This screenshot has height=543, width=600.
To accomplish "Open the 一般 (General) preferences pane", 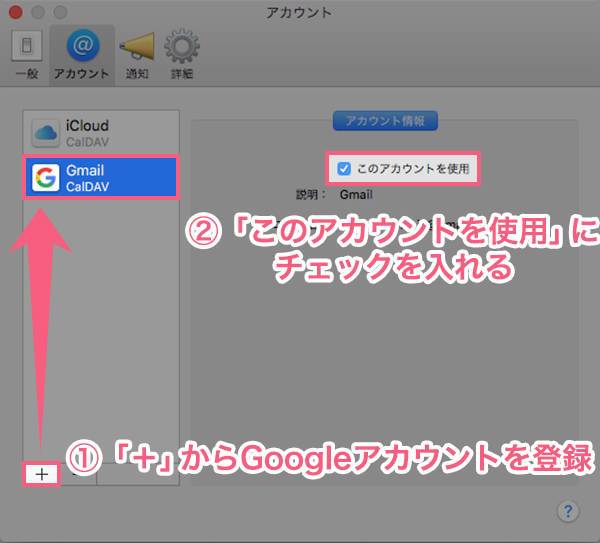I will click(x=27, y=54).
